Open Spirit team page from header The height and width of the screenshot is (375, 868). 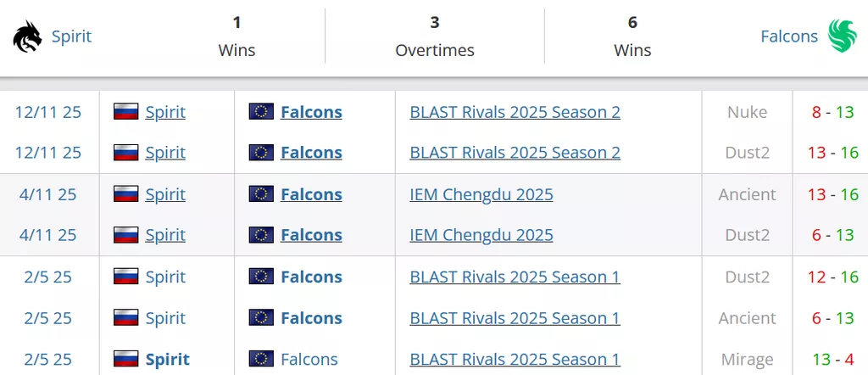(x=71, y=36)
